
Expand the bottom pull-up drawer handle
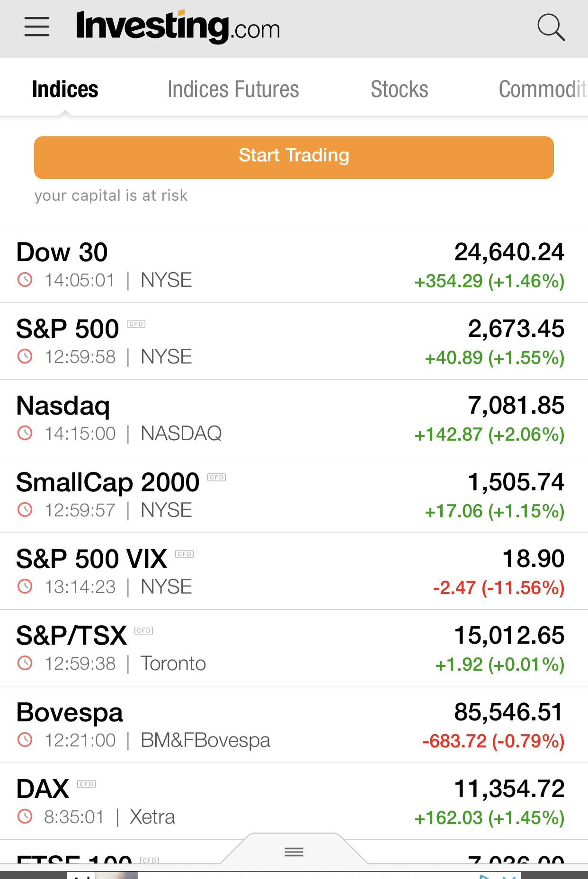pyautogui.click(x=294, y=852)
